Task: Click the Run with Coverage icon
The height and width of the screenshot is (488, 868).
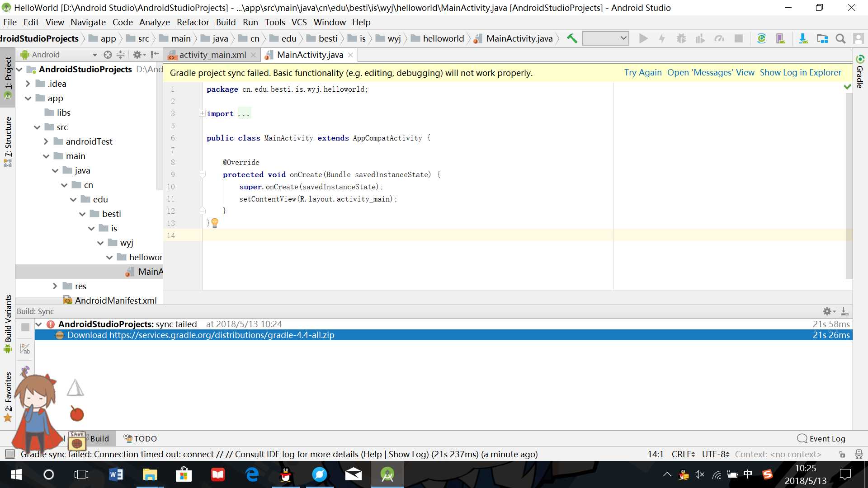Action: [x=700, y=39]
